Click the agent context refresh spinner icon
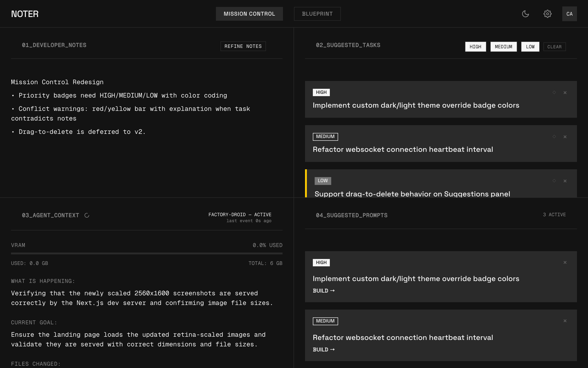 tap(87, 216)
